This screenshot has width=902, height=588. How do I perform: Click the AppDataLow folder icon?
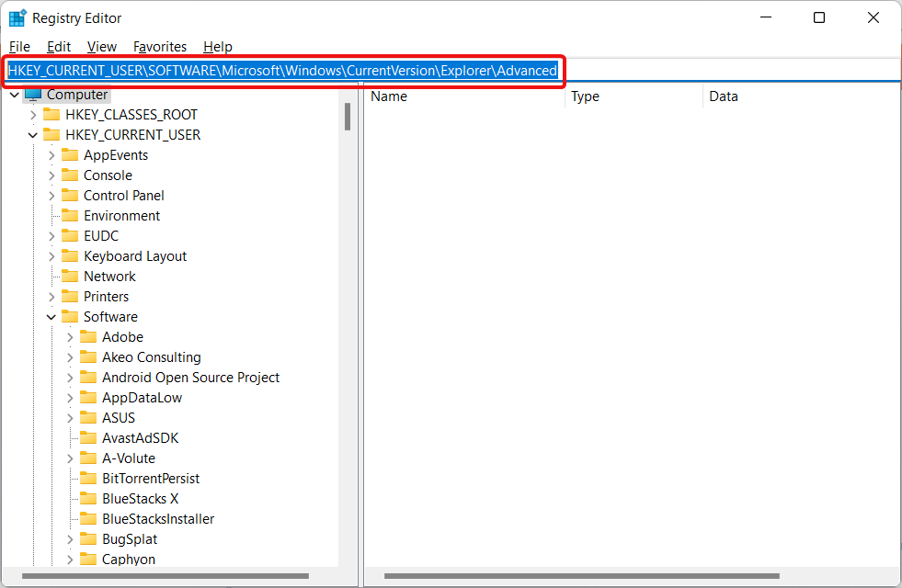[x=88, y=397]
